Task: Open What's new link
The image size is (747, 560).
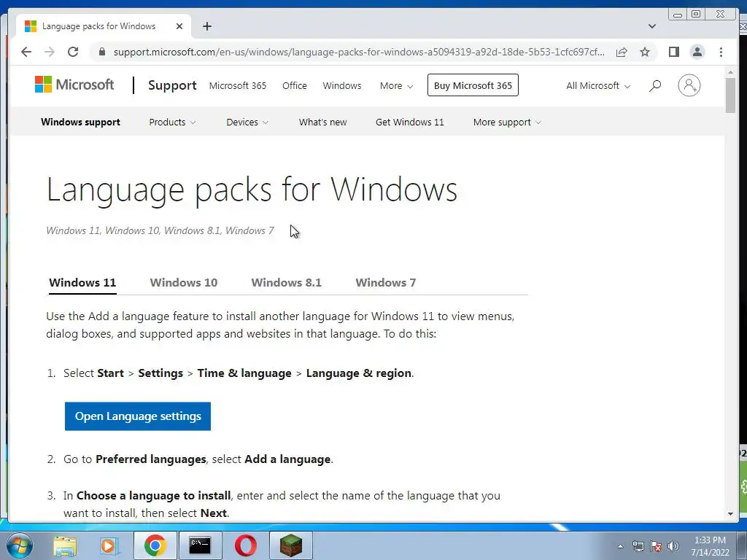Action: pos(322,122)
